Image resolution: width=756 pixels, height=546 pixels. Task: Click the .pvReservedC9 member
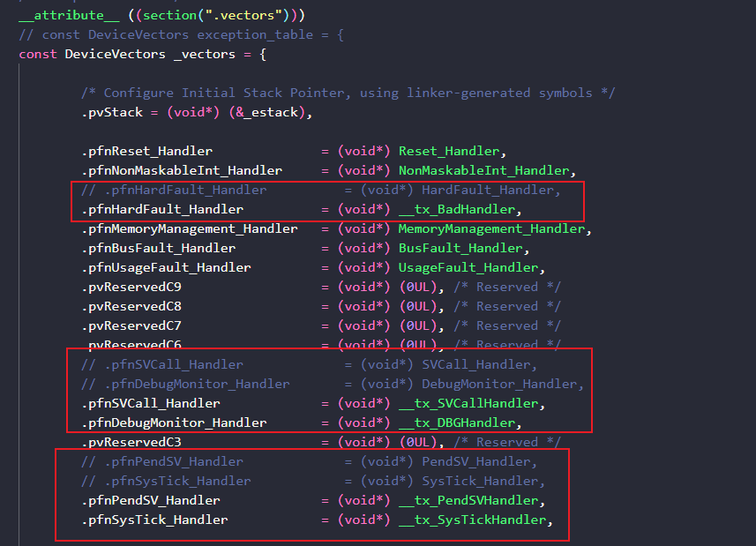[x=131, y=287]
